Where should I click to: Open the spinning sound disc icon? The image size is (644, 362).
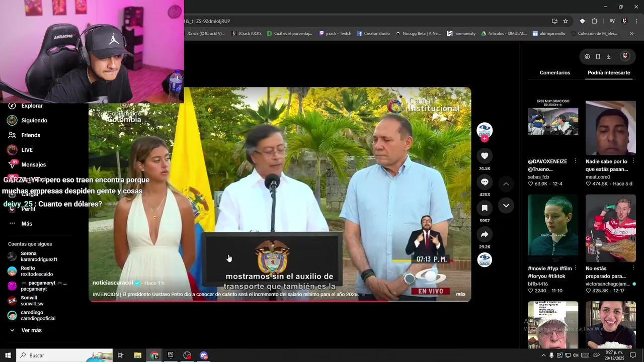[485, 260]
